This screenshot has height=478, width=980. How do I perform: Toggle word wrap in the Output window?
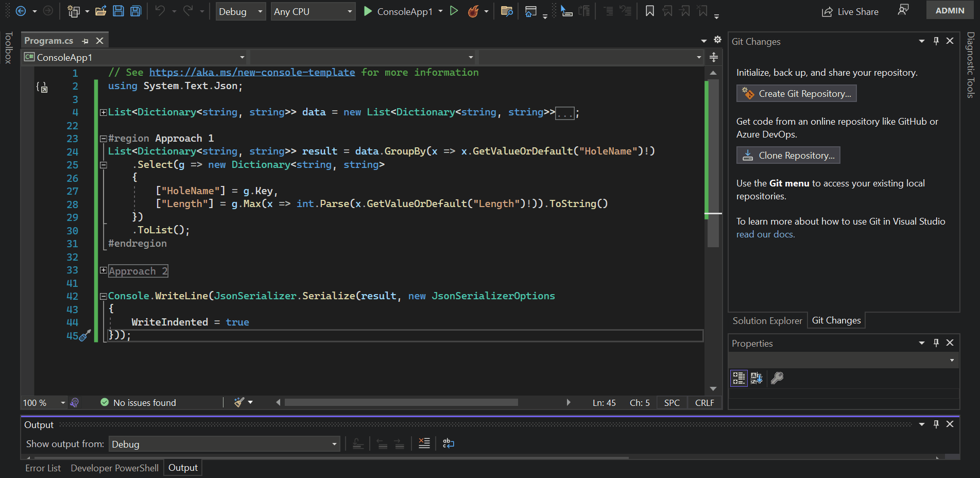click(x=448, y=443)
